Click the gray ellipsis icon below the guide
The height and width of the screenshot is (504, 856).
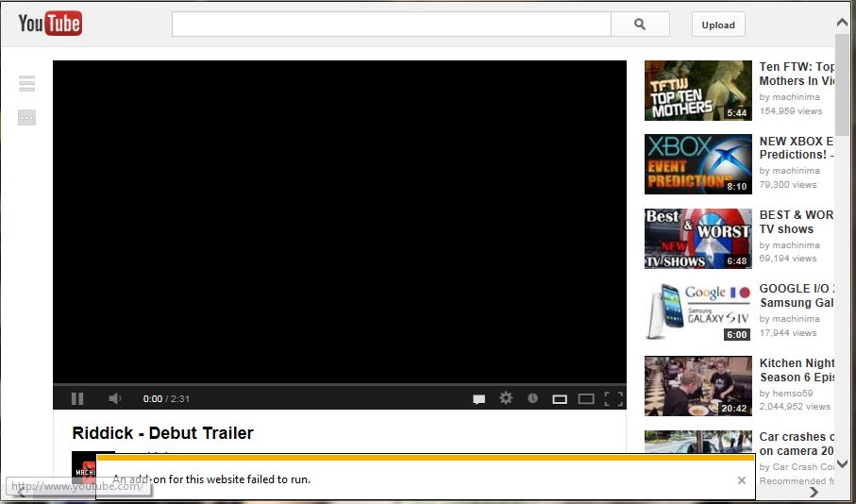tap(26, 117)
